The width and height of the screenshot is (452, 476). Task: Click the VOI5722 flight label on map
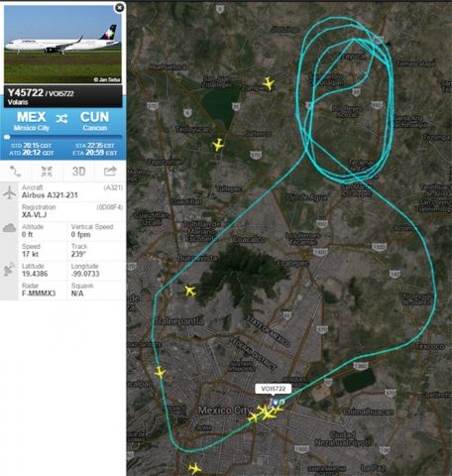click(x=273, y=389)
